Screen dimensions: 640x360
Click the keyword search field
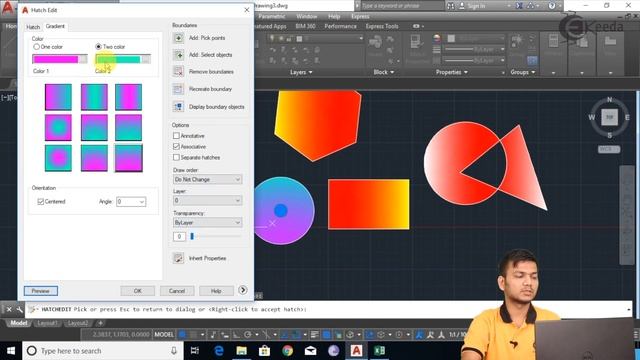tap(402, 6)
